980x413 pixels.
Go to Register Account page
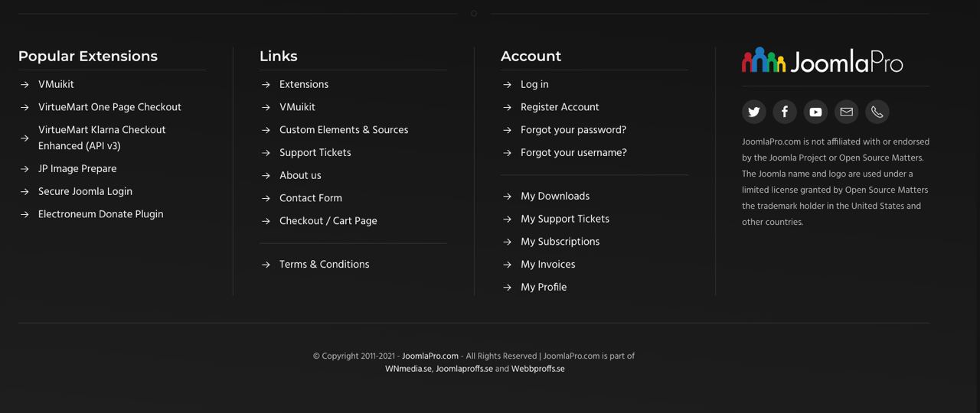click(x=560, y=107)
